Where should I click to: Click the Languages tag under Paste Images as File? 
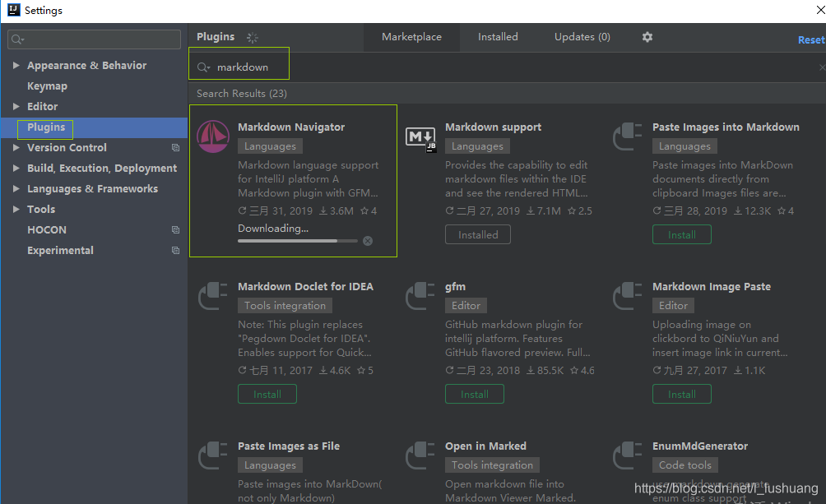pyautogui.click(x=270, y=465)
